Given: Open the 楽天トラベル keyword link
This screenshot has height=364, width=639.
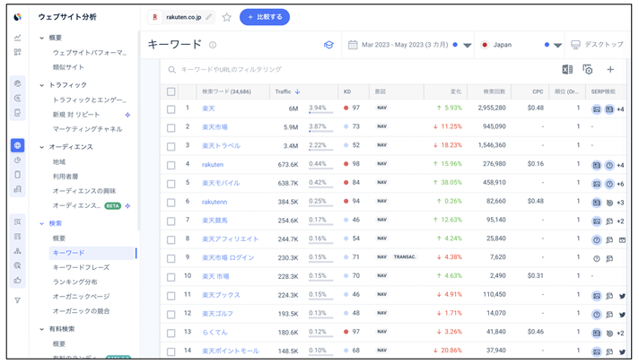Looking at the screenshot, I should tap(222, 146).
